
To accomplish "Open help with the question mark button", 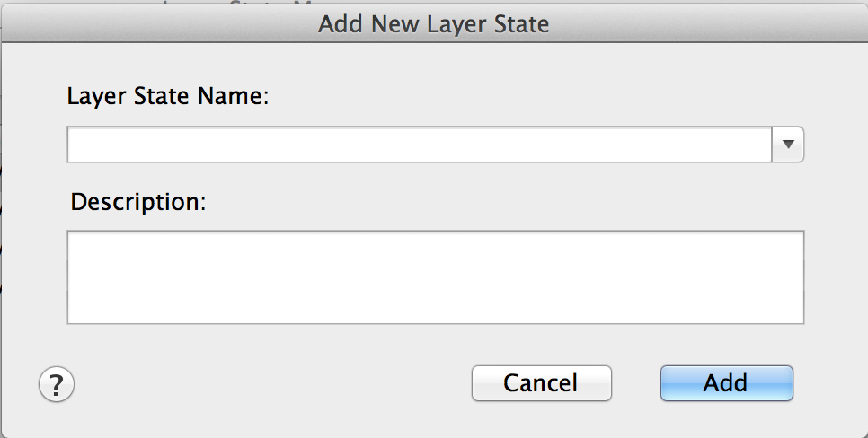I will [x=57, y=385].
